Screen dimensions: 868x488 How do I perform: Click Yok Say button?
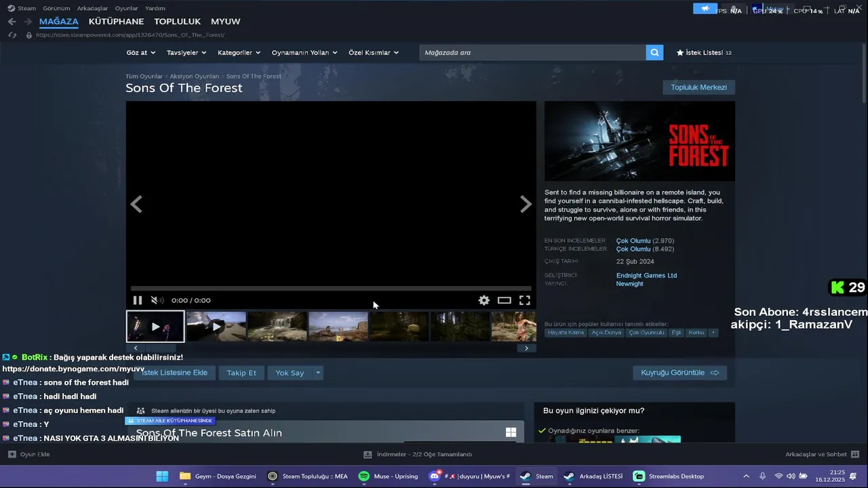point(290,373)
